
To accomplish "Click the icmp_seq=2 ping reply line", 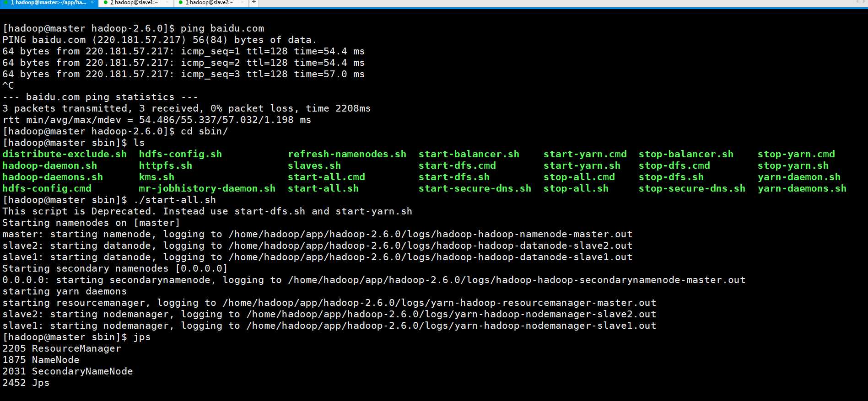I will point(183,63).
